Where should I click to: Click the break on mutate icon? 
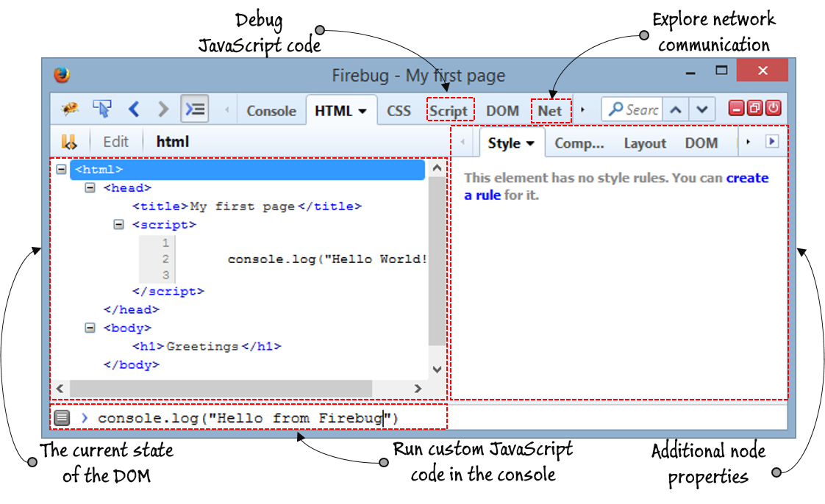(69, 142)
